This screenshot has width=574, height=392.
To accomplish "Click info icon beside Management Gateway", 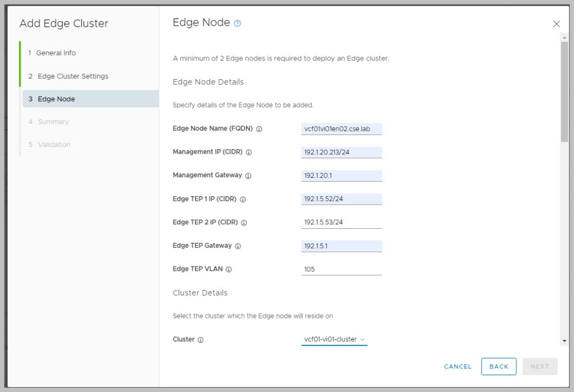I will click(248, 176).
